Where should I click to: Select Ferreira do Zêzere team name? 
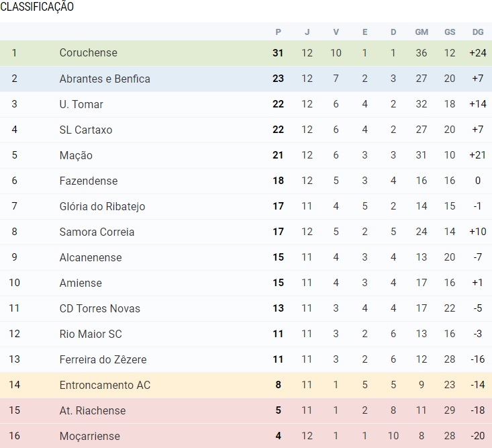click(103, 359)
